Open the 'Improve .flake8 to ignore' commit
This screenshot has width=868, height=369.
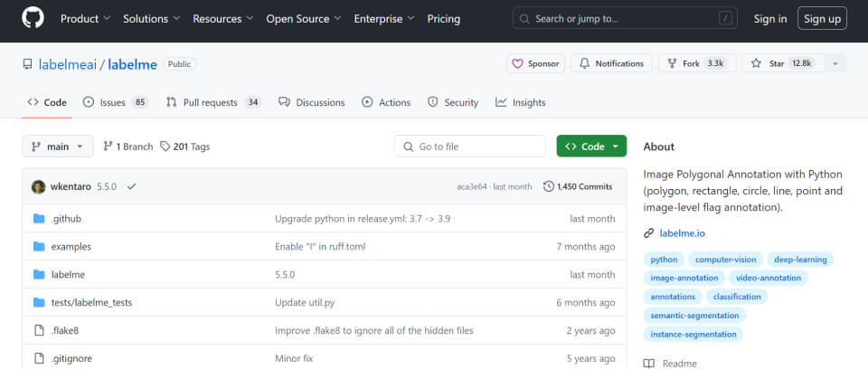(x=374, y=331)
